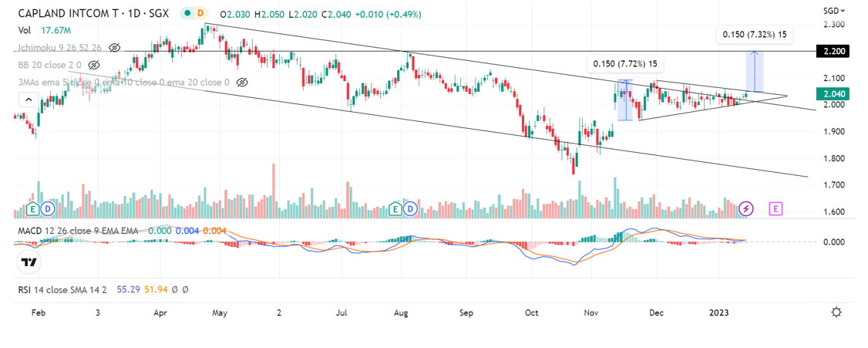Image resolution: width=868 pixels, height=348 pixels.
Task: Click the Oct date on time axis
Action: 531,313
